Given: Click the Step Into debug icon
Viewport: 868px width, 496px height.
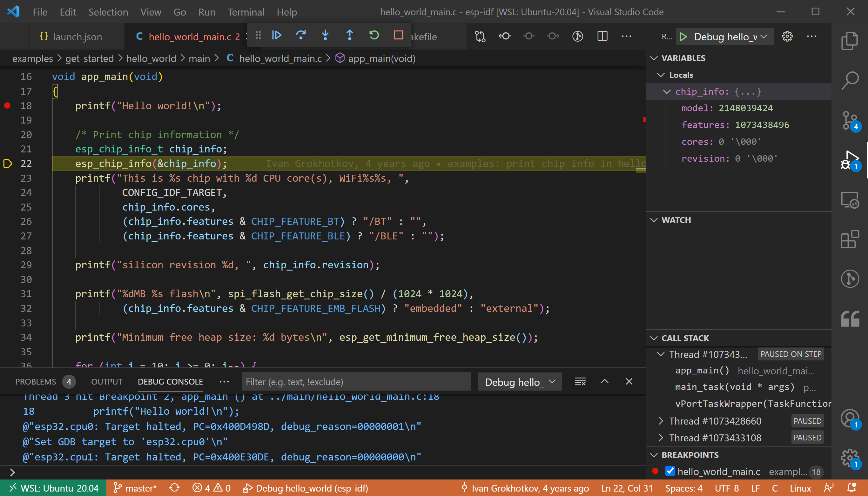Looking at the screenshot, I should click(325, 37).
